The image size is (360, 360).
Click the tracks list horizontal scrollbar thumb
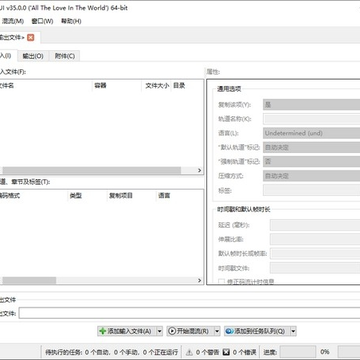[29, 280]
